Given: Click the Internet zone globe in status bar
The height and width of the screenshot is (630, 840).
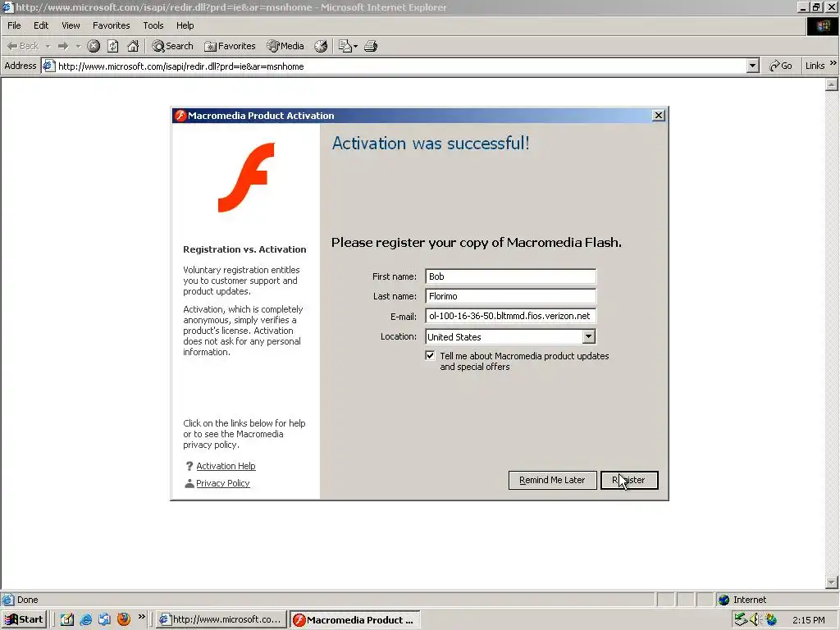Looking at the screenshot, I should pos(724,600).
